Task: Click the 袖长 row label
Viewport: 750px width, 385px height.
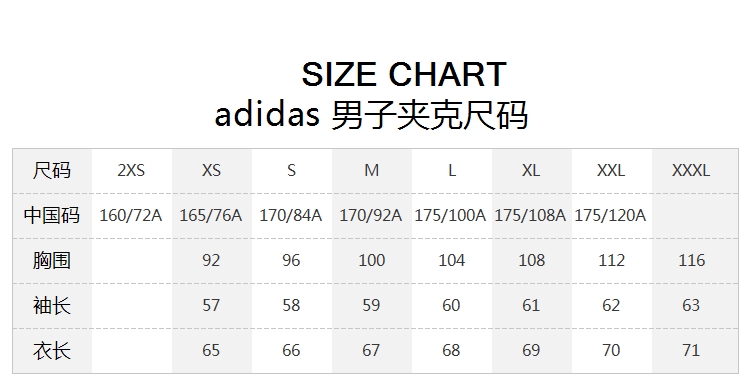Action: pos(52,305)
